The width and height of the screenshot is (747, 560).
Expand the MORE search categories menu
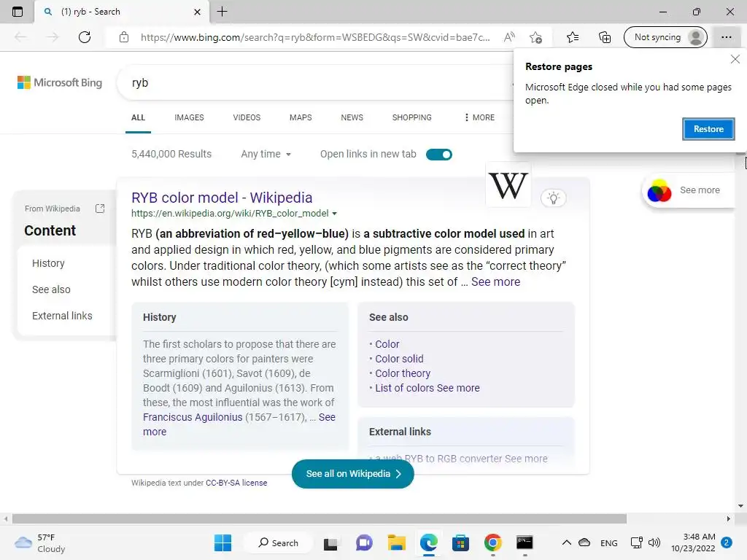click(x=479, y=117)
